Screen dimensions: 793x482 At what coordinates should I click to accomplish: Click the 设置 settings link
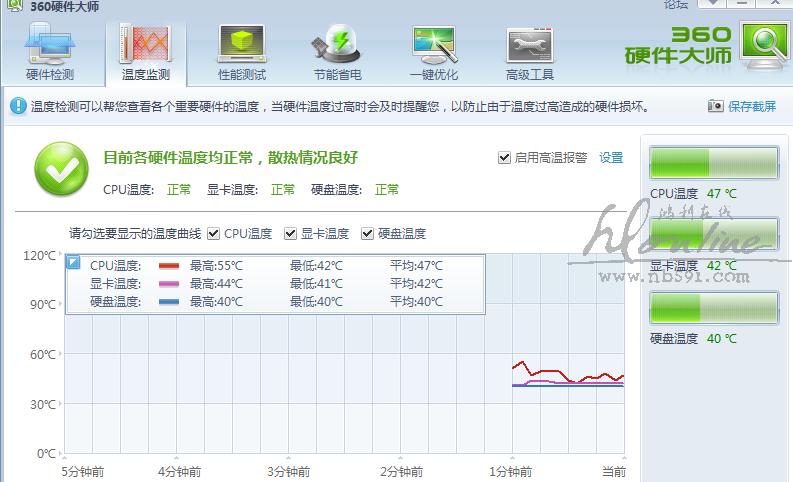611,158
